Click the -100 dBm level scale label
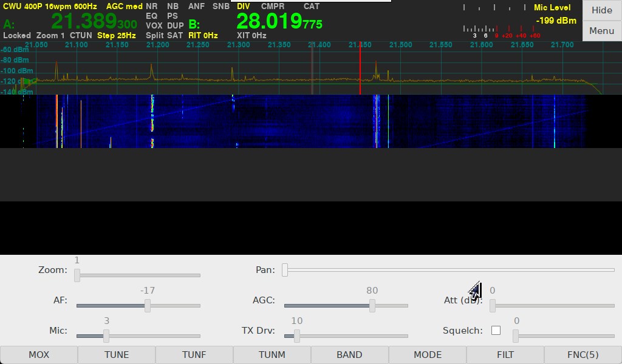 pyautogui.click(x=16, y=71)
